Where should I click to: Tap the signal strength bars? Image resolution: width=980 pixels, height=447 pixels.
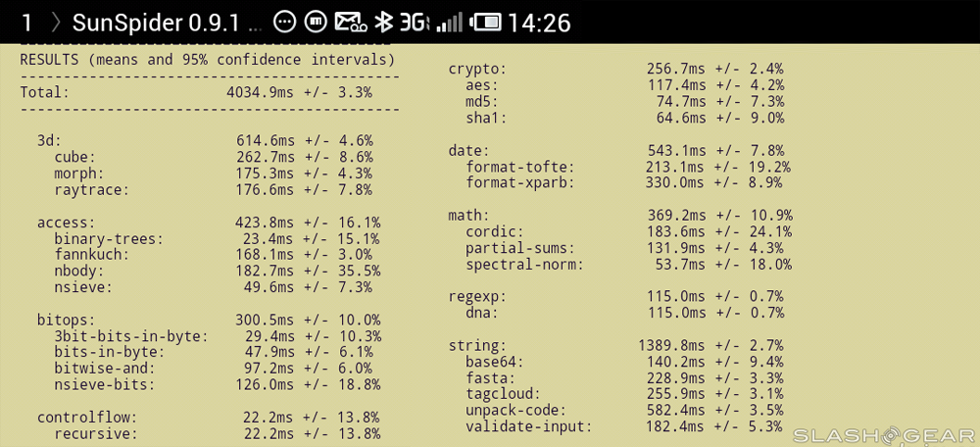(x=449, y=22)
